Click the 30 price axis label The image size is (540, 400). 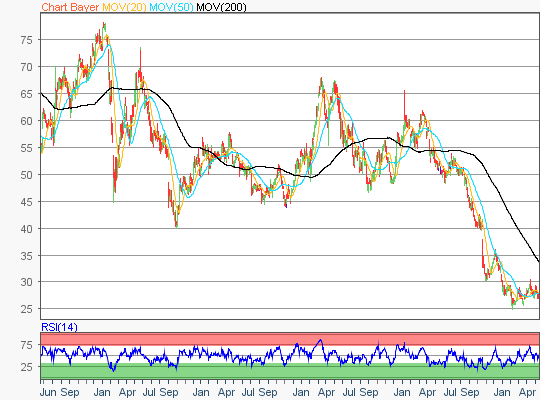27,282
